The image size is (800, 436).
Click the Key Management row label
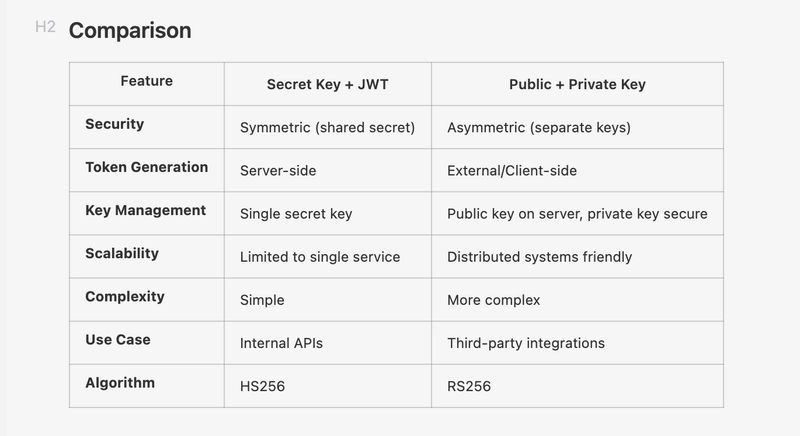[x=145, y=211]
